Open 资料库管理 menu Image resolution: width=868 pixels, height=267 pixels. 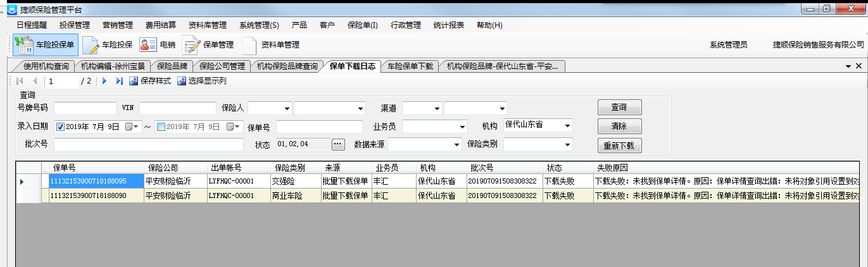click(x=208, y=25)
